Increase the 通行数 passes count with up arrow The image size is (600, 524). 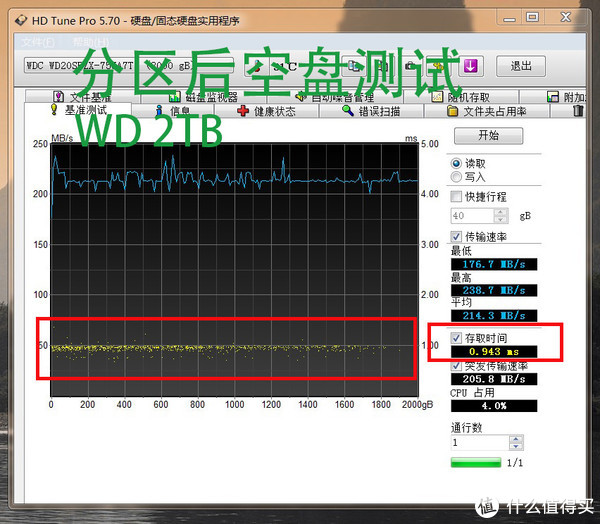[x=516, y=439]
